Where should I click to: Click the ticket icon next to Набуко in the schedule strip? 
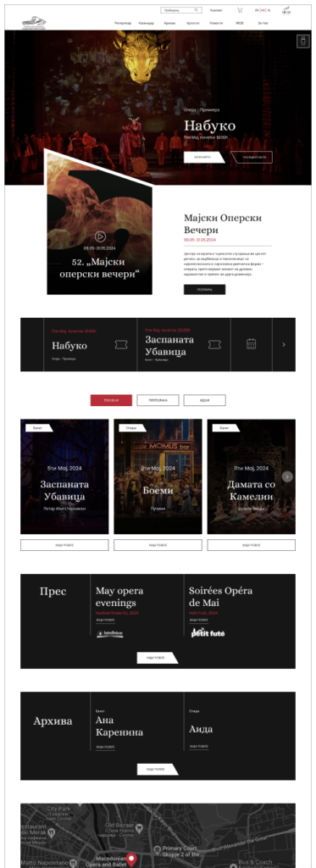click(x=121, y=345)
